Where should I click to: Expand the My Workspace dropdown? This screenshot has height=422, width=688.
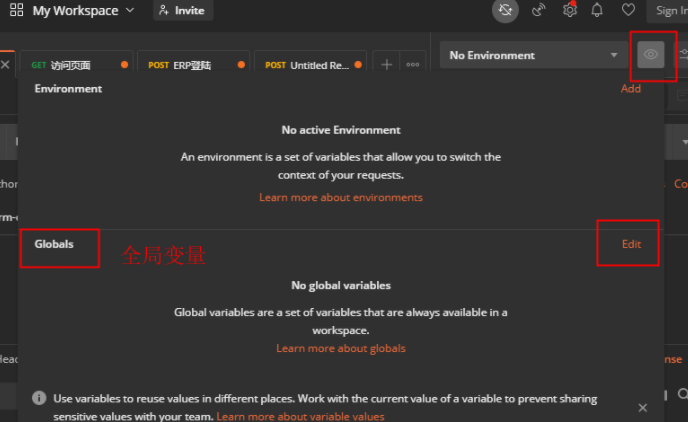pos(83,10)
